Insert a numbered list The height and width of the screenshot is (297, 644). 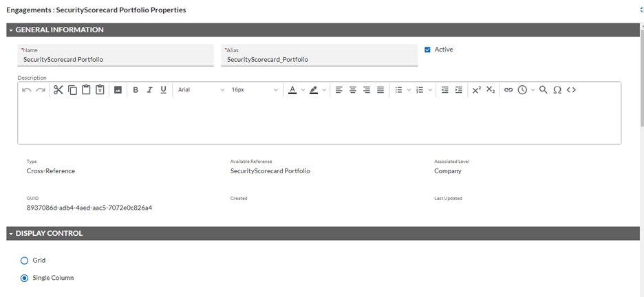tap(420, 90)
